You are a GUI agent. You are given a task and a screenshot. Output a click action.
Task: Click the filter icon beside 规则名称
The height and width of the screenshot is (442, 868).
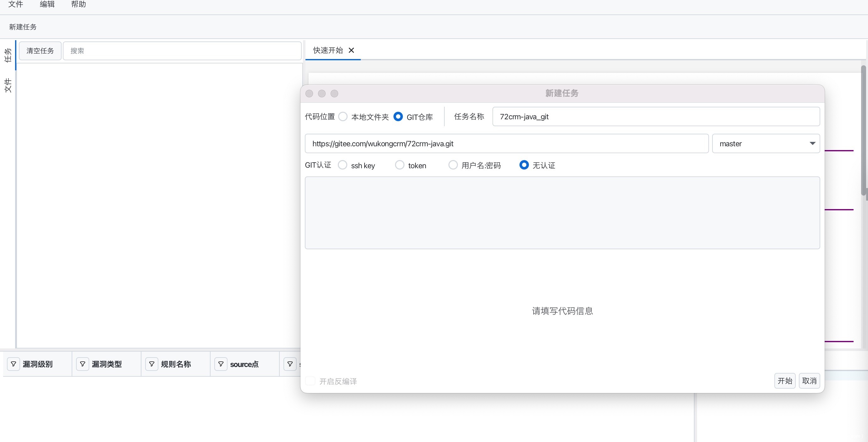151,364
